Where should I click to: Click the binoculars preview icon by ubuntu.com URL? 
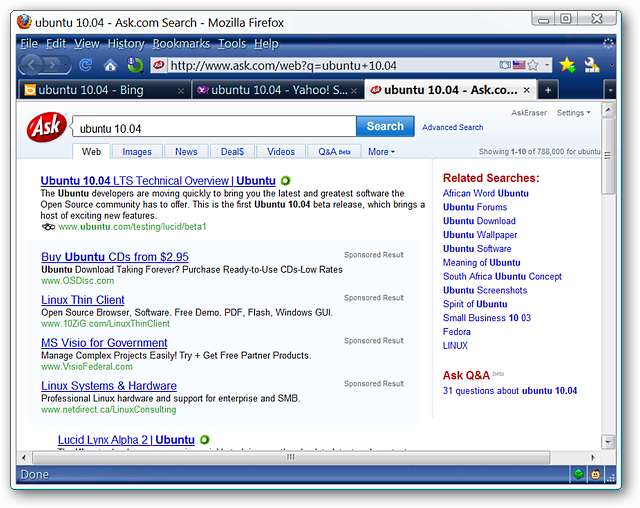click(48, 226)
